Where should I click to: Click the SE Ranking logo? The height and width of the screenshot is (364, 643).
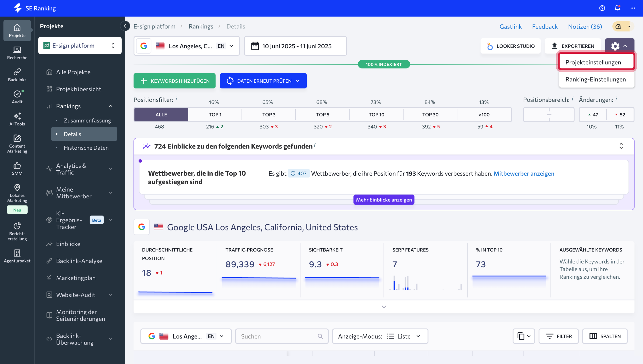pos(34,8)
